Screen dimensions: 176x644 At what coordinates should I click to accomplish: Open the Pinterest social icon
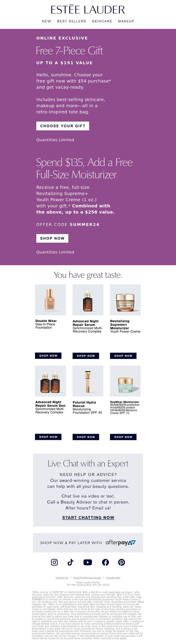[x=121, y=562]
